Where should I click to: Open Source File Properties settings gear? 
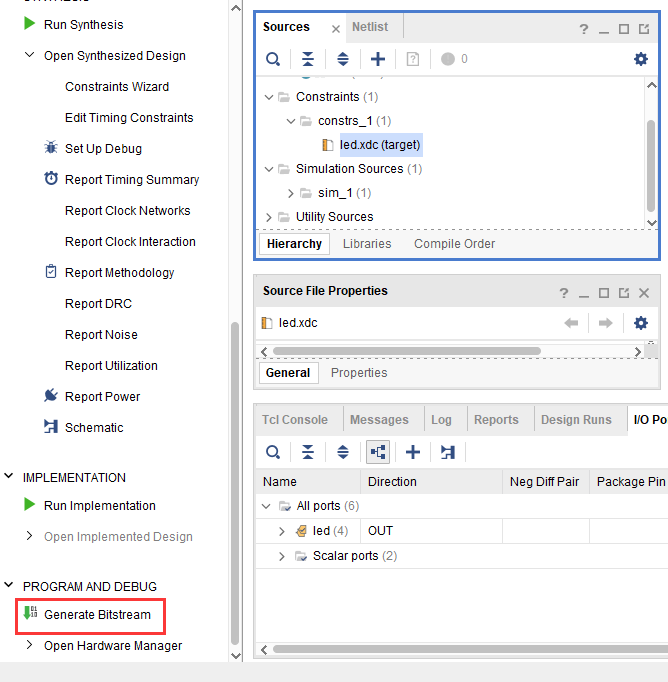click(x=641, y=323)
